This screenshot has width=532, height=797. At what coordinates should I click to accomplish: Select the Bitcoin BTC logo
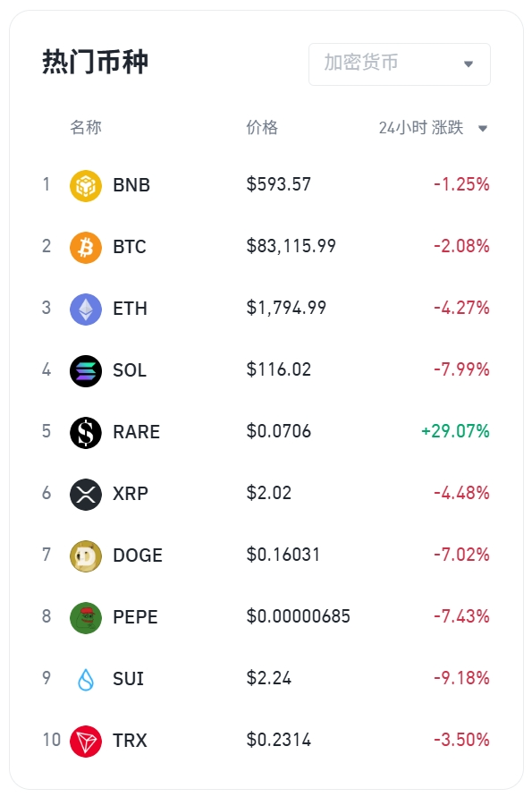[85, 248]
